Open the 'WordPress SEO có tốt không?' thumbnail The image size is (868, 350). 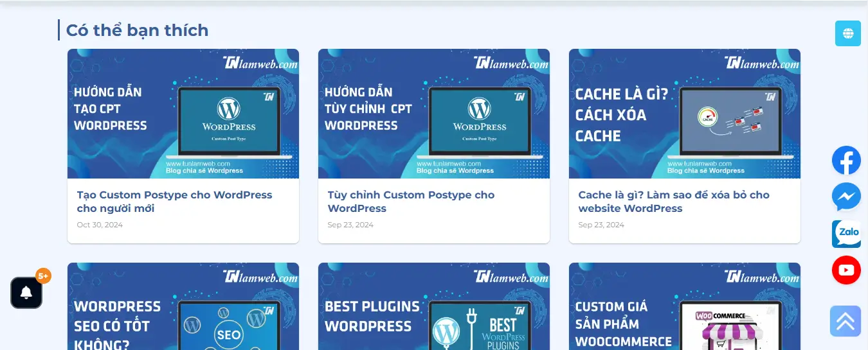point(183,306)
